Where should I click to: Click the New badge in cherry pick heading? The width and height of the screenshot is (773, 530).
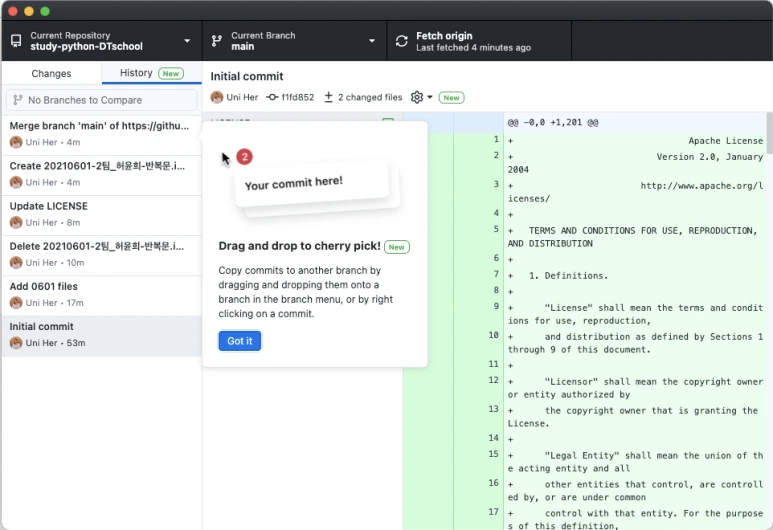point(397,247)
